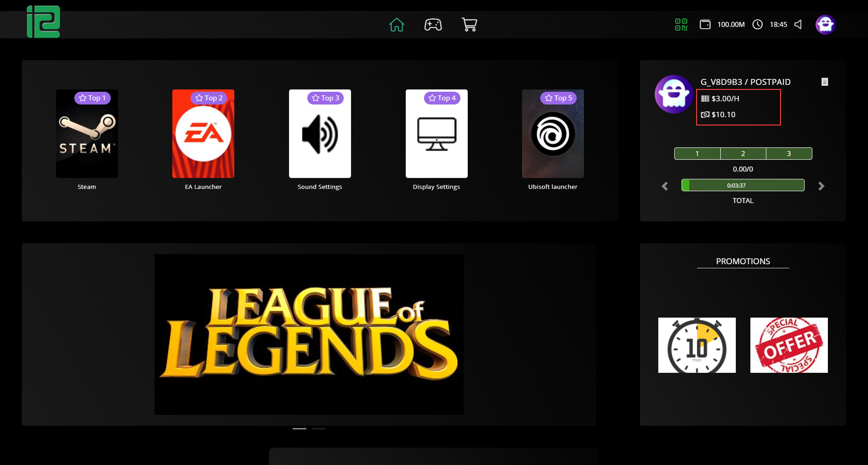
Task: Go to next time panel arrow
Action: (821, 186)
